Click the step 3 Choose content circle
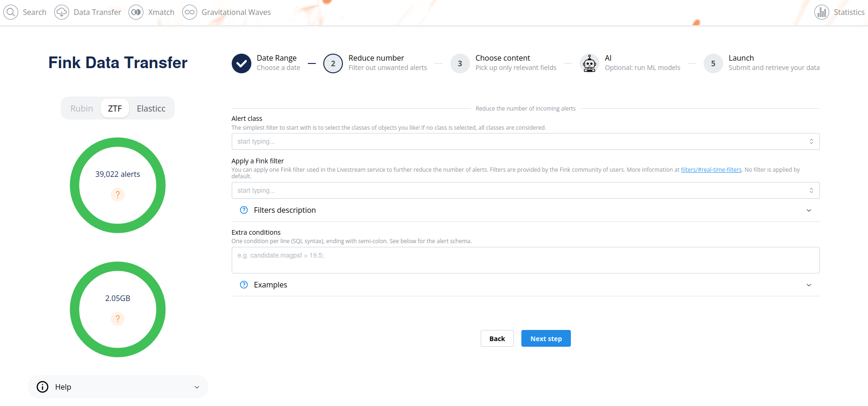 (460, 63)
